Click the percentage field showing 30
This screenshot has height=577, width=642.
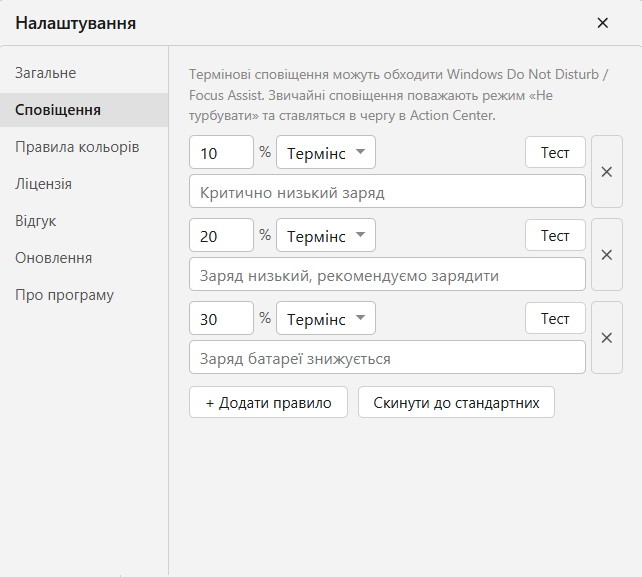[x=222, y=318]
